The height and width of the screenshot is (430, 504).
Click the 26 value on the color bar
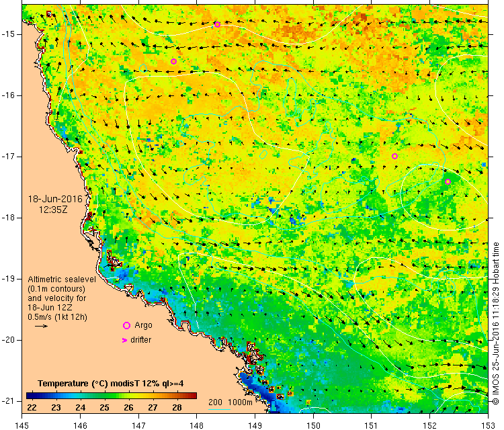pyautogui.click(x=128, y=408)
